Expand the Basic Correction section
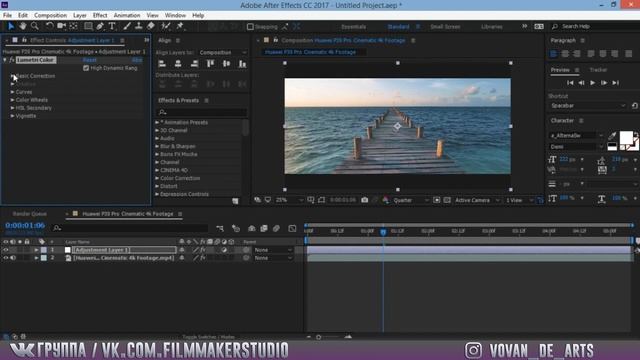The image size is (640, 360). coord(12,76)
